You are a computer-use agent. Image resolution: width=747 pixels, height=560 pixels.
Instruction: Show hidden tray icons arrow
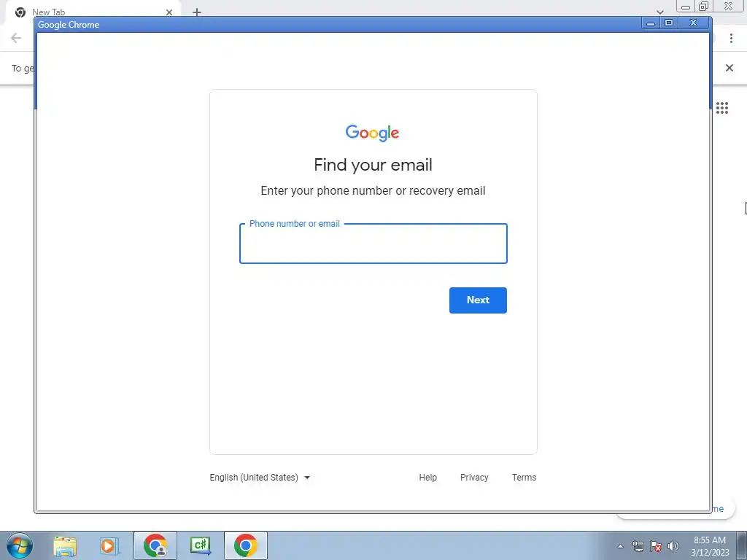tap(620, 546)
